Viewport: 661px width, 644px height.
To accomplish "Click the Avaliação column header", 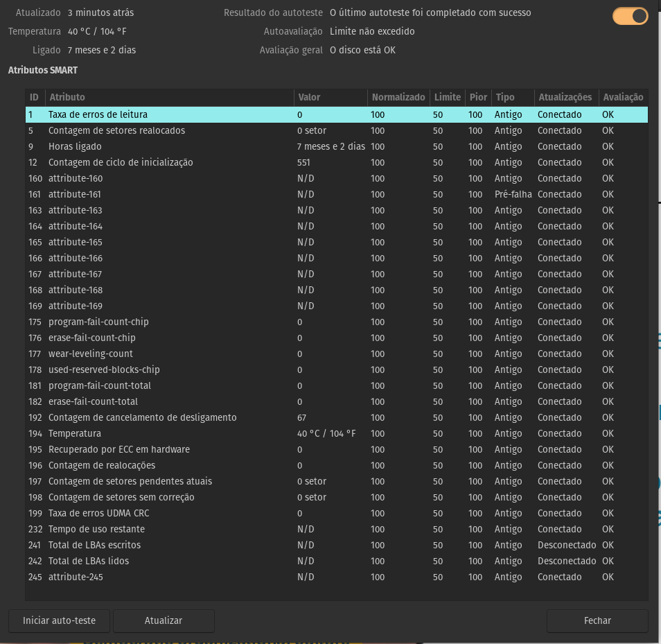I will (623, 97).
